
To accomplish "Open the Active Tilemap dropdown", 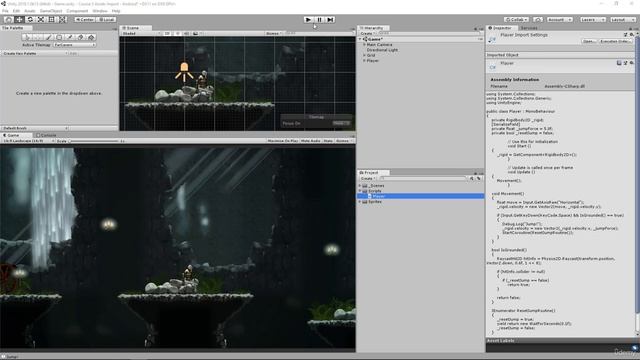I will (75, 45).
